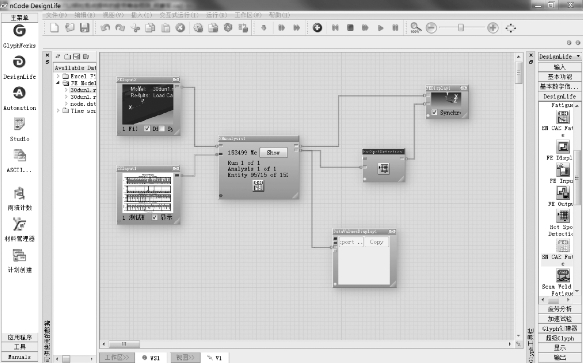Viewport: 583px width, 363px height.
Task: Click the save disk icon in toolbar
Action: coord(85,28)
